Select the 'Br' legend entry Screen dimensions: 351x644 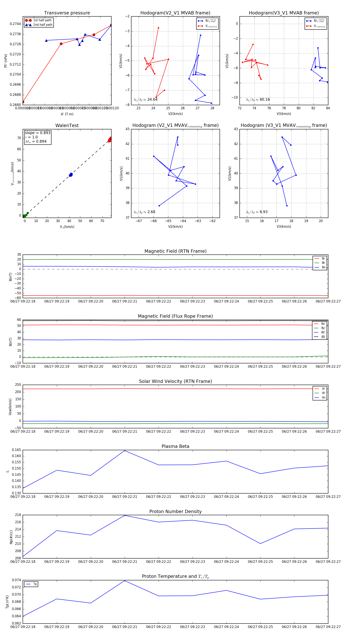pyautogui.click(x=320, y=259)
